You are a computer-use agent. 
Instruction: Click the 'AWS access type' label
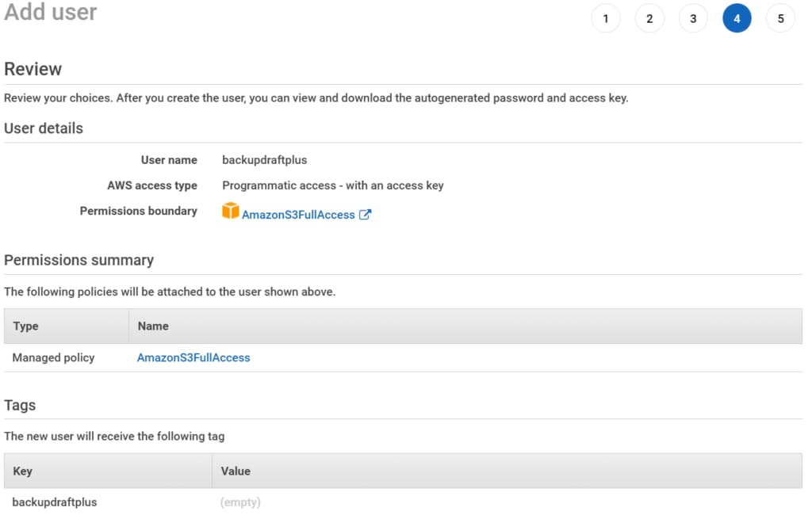click(x=152, y=185)
